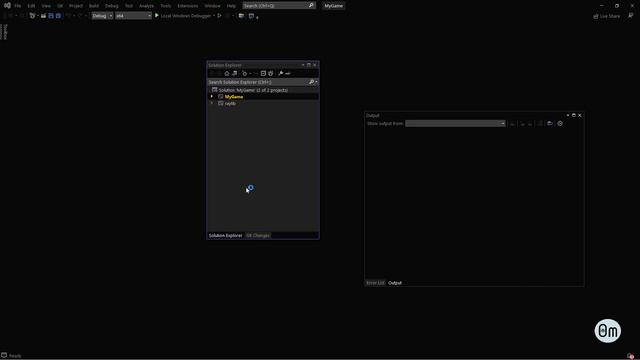Image resolution: width=640 pixels, height=360 pixels.
Task: Click the Ready status bar text
Action: coord(15,356)
